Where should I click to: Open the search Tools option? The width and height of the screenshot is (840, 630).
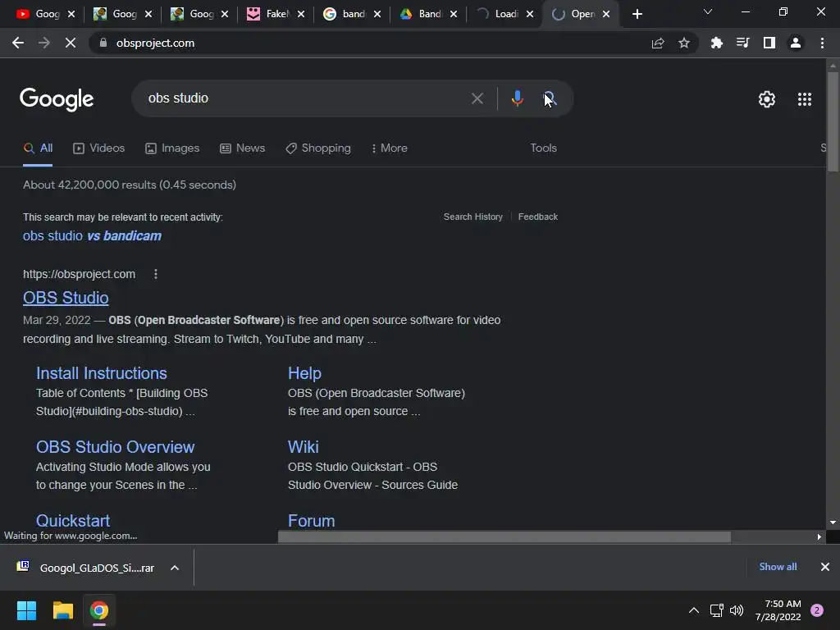[x=543, y=148]
